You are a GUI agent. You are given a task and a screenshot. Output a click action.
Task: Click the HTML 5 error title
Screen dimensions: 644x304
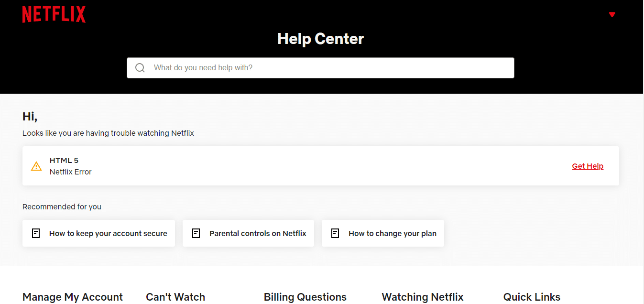coord(64,161)
